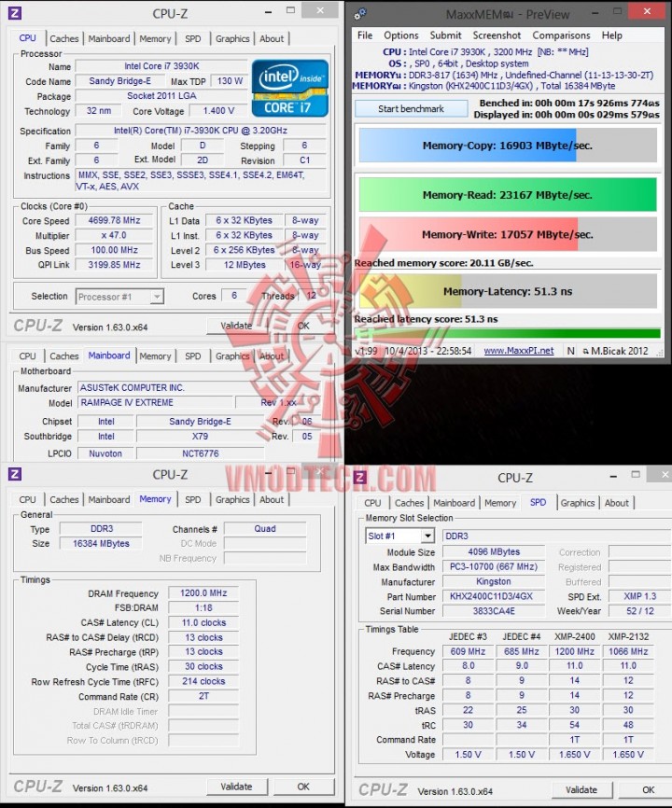Click Validate in the SPD CPU-Z window
This screenshot has height=808, width=672.
click(x=581, y=789)
